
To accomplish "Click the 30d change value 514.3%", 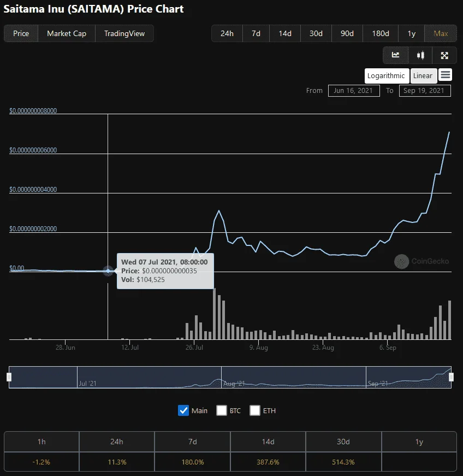I will (343, 462).
